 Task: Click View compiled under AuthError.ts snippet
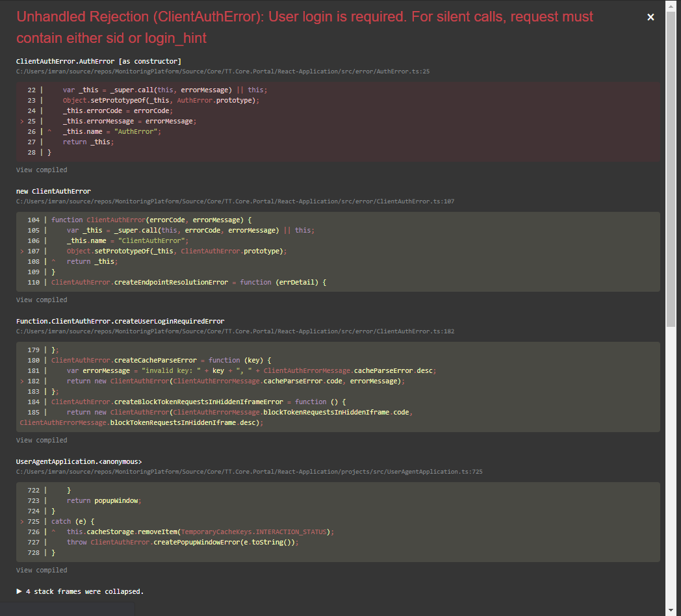[42, 170]
